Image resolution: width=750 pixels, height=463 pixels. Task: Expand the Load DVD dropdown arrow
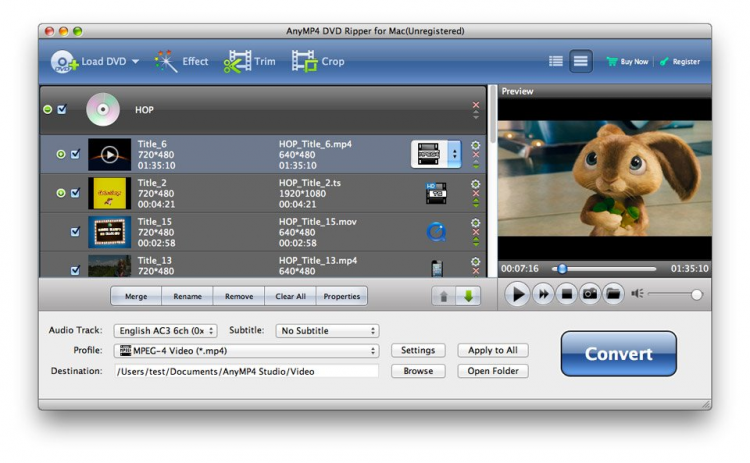click(135, 62)
